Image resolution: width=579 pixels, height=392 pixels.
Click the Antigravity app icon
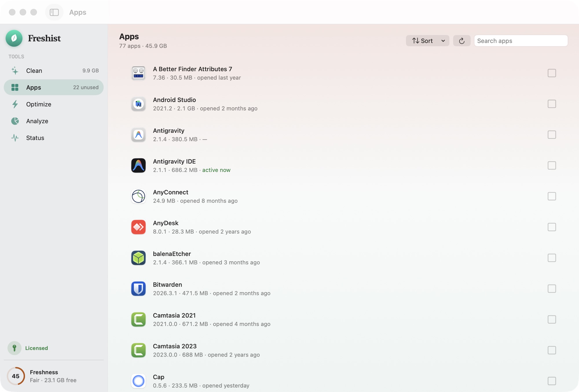click(138, 135)
